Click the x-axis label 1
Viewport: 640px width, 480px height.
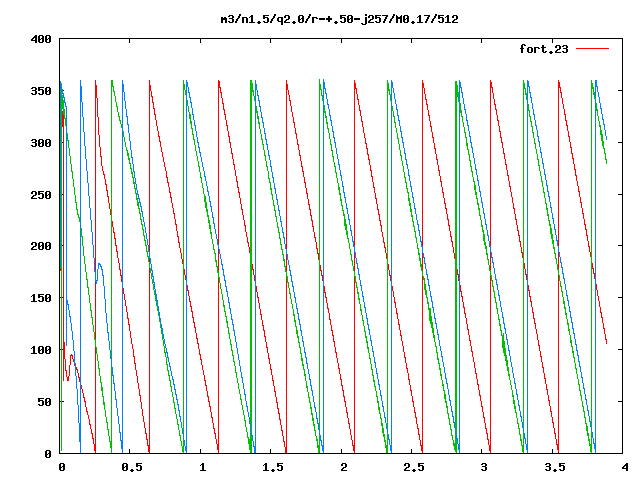pos(202,467)
